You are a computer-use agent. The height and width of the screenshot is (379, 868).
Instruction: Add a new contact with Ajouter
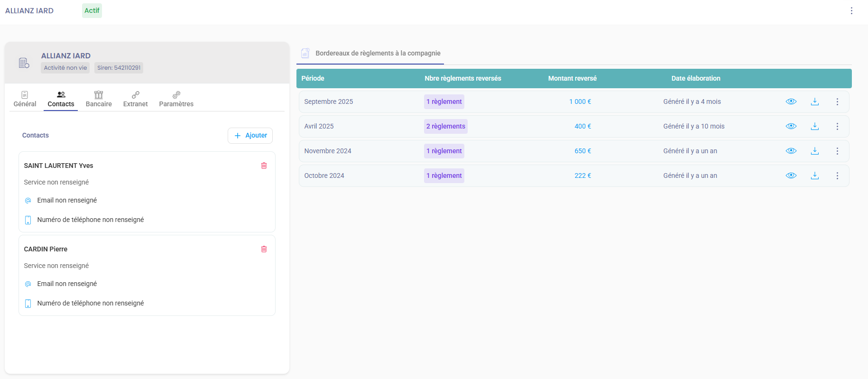[x=250, y=135]
